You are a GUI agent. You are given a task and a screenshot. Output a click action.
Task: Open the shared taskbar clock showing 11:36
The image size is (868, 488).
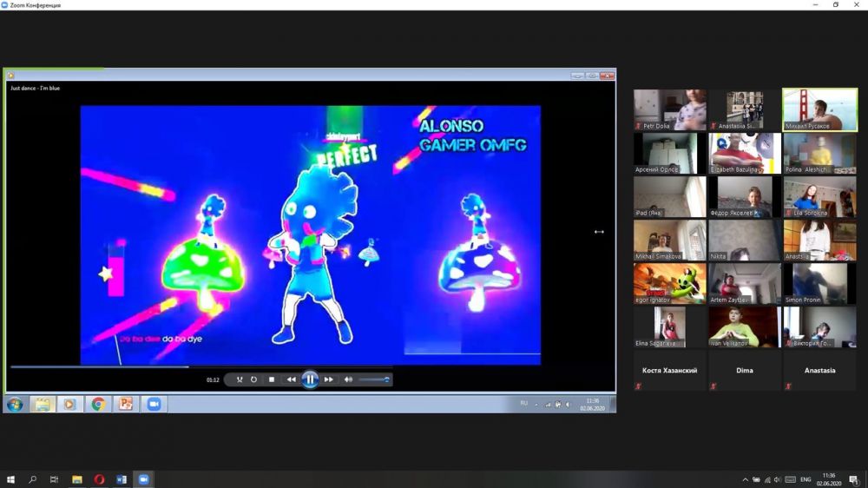592,405
